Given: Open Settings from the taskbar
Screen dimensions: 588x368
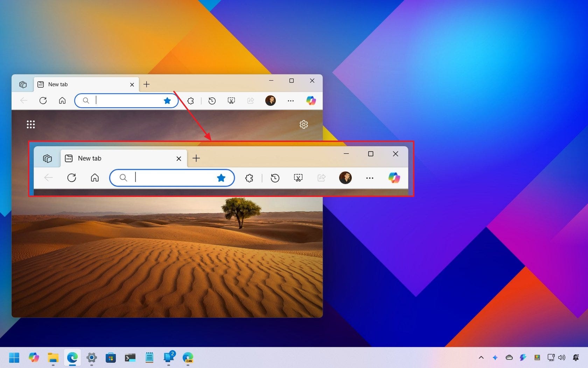Looking at the screenshot, I should click(92, 357).
